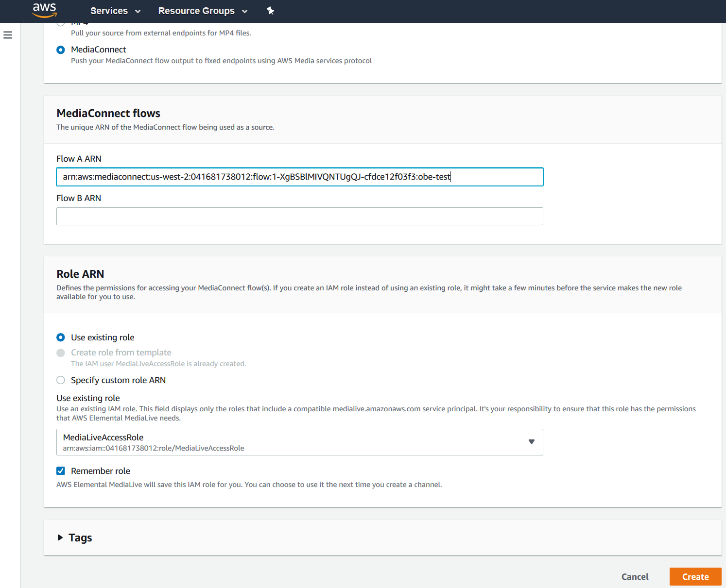
Task: Click the 'Use existing role' field label above dropdown
Action: pyautogui.click(x=88, y=398)
